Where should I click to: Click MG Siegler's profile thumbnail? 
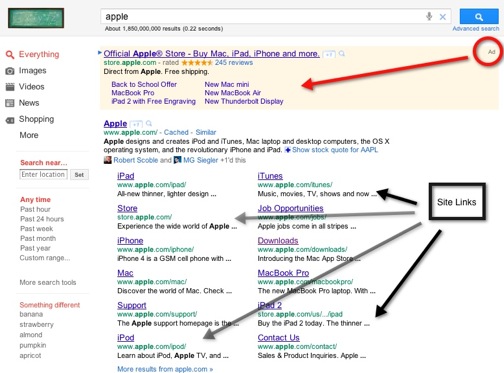[x=178, y=160]
